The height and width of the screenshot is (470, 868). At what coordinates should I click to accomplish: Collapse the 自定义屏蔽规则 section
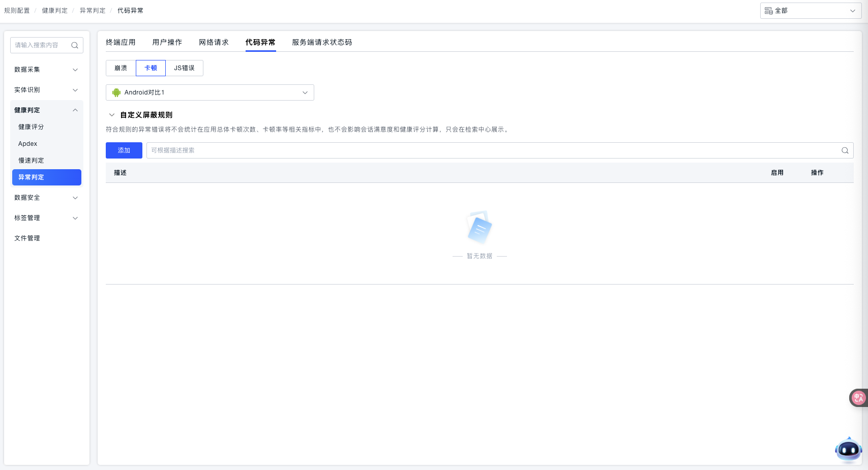(x=112, y=115)
